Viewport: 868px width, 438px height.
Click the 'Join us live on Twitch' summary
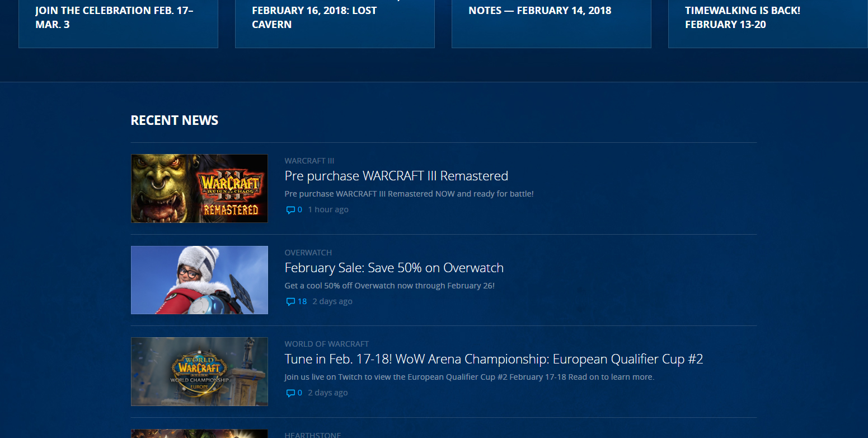469,377
